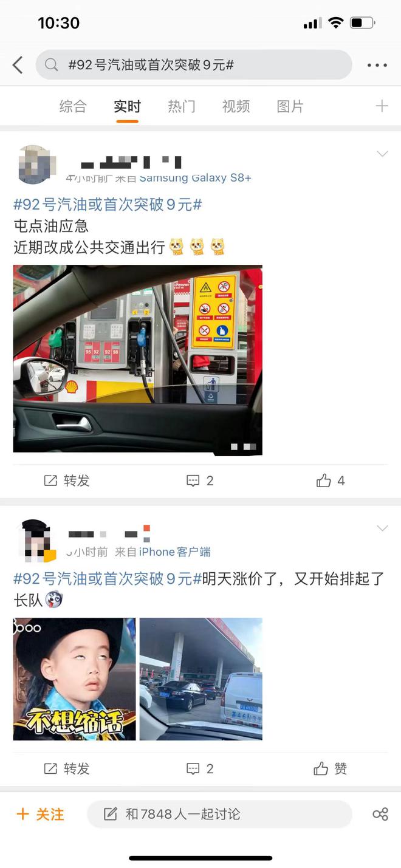Screen dimensions: 401x868
Task: Tap 和7848人一起讨论 input field
Action: point(219,814)
